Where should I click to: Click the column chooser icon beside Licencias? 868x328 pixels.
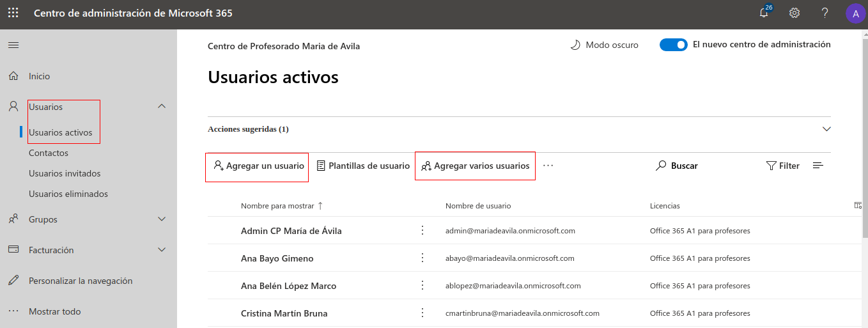pyautogui.click(x=858, y=205)
